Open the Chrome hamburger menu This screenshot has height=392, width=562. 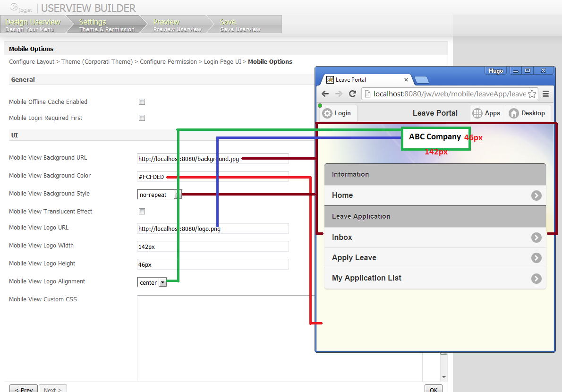545,94
